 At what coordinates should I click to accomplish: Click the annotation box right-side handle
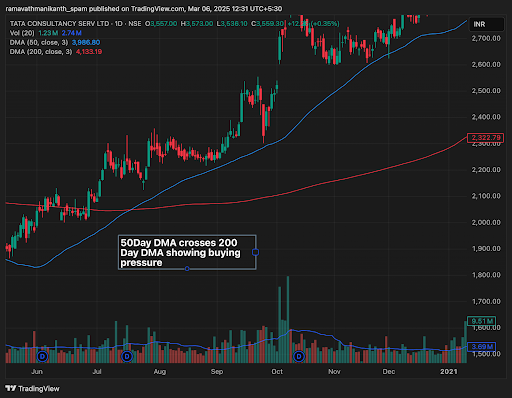(256, 252)
